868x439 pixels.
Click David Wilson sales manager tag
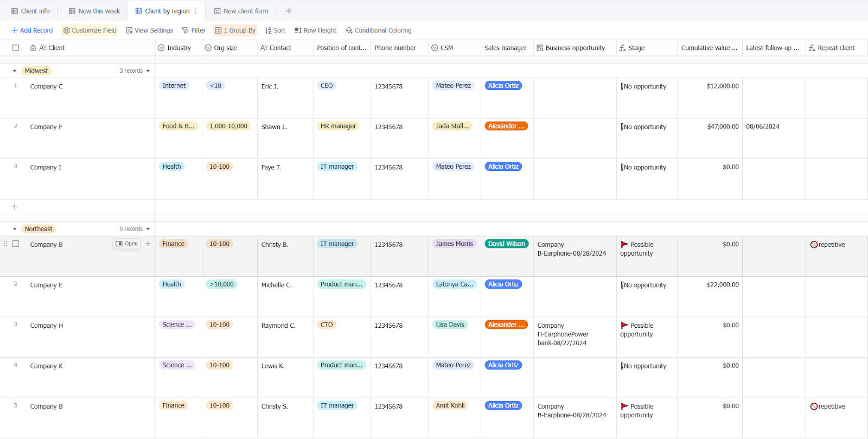[507, 244]
